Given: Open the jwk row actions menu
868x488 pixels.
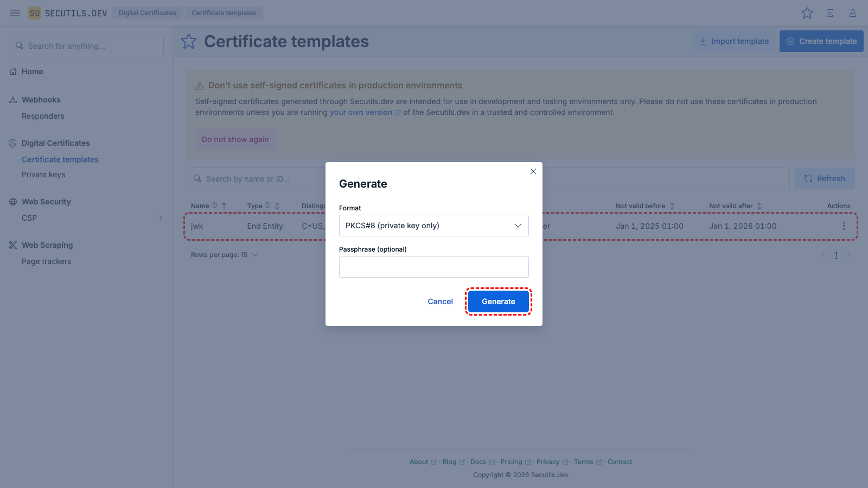Looking at the screenshot, I should pos(844,226).
